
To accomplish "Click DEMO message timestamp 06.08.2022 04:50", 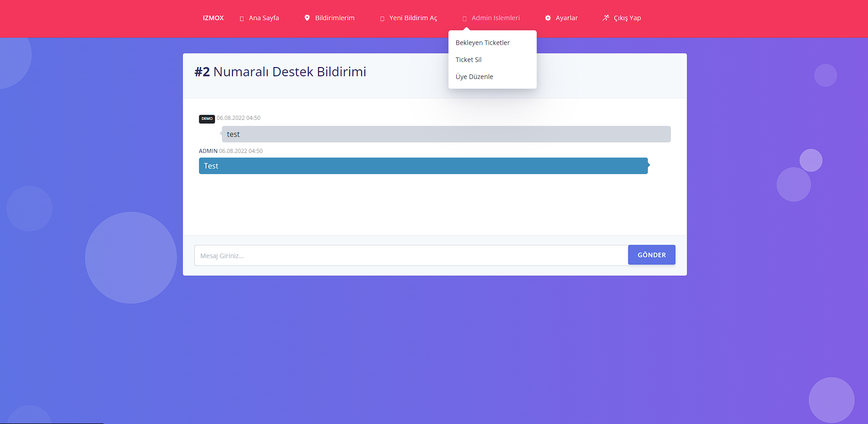I will point(238,118).
